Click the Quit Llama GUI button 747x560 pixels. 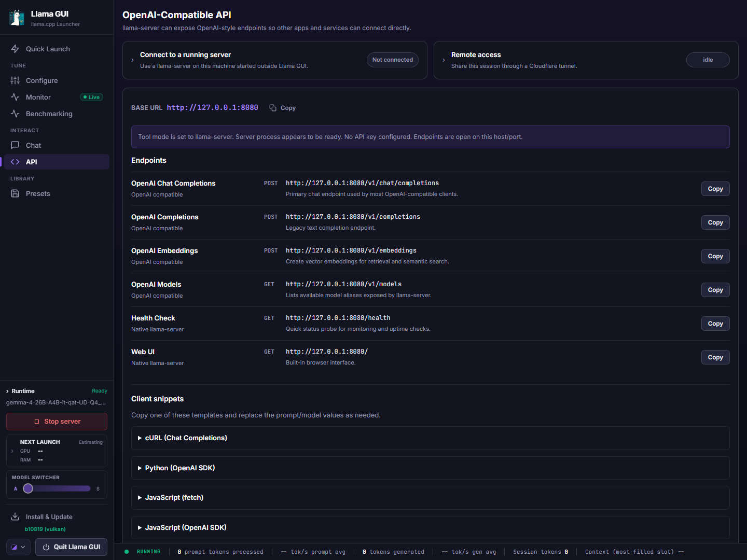[x=72, y=547]
